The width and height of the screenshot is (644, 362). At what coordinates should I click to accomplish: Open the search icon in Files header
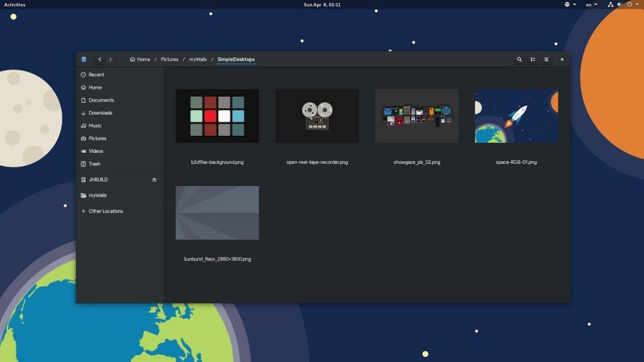(519, 60)
